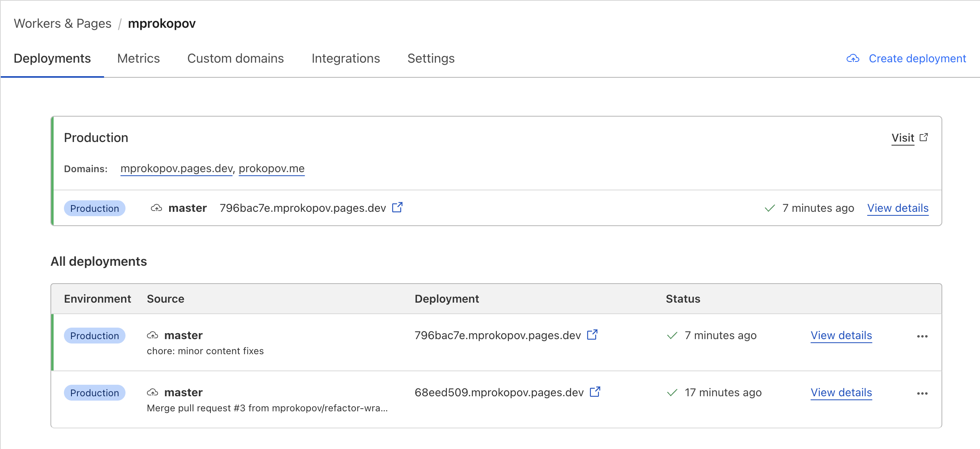Click View details in Production card
The height and width of the screenshot is (449, 980).
click(x=897, y=208)
